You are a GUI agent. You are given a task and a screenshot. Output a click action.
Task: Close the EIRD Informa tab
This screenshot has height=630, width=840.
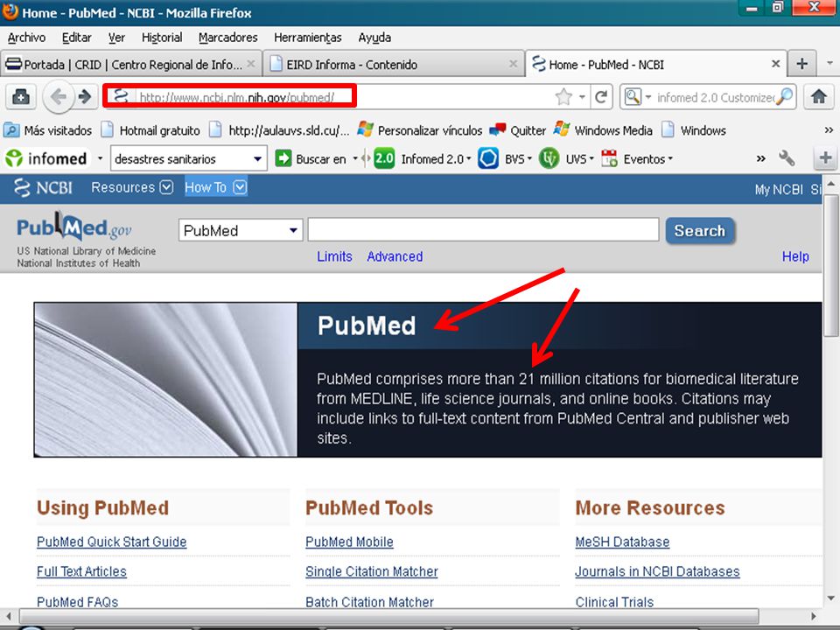(x=514, y=64)
